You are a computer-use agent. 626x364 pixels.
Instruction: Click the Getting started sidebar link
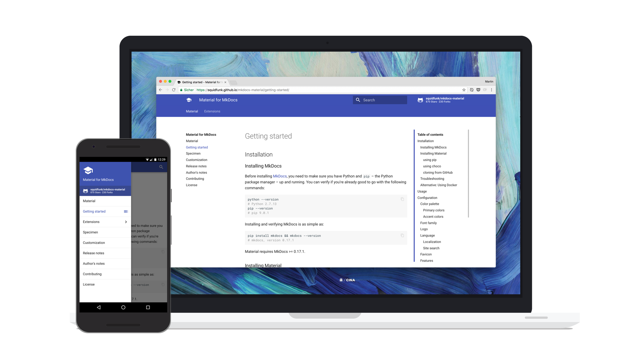click(x=197, y=147)
